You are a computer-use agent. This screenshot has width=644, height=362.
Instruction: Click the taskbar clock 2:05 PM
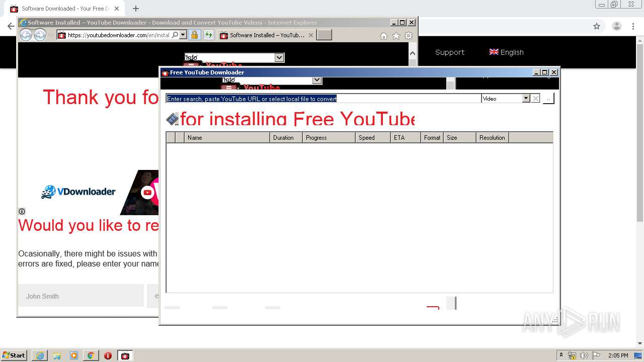click(618, 355)
